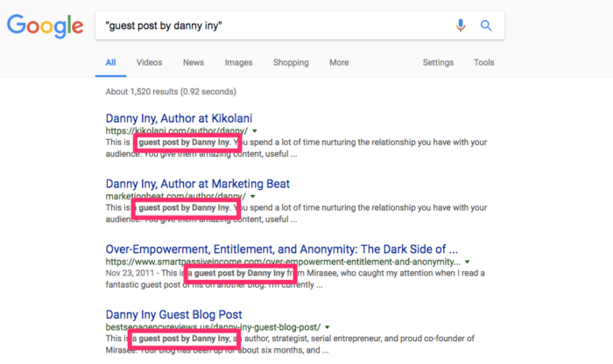Click the bestseoagencyreviews.us URL text
Image resolution: width=613 pixels, height=364 pixels.
click(x=213, y=327)
